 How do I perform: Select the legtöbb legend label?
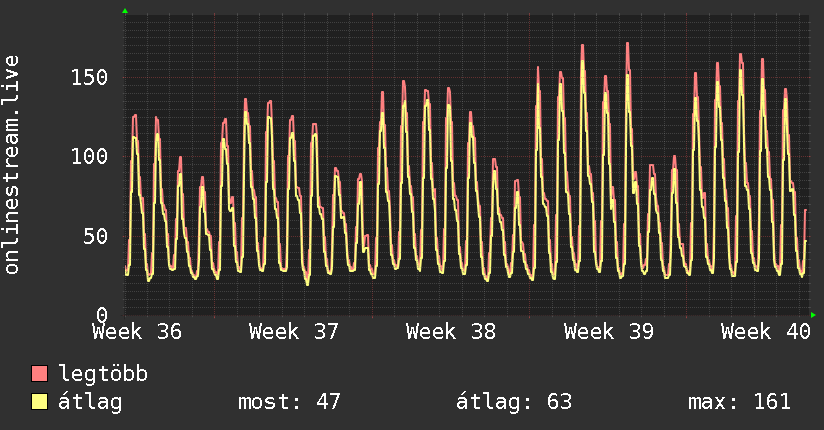pyautogui.click(x=103, y=373)
